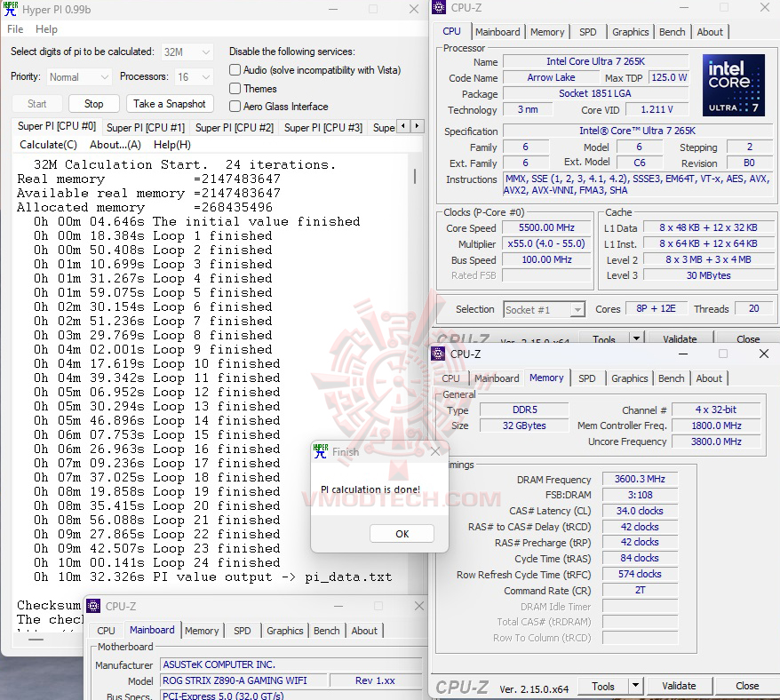Click the pi icon in the Finish dialog
Viewport: 780px width, 700px height.
[x=322, y=451]
